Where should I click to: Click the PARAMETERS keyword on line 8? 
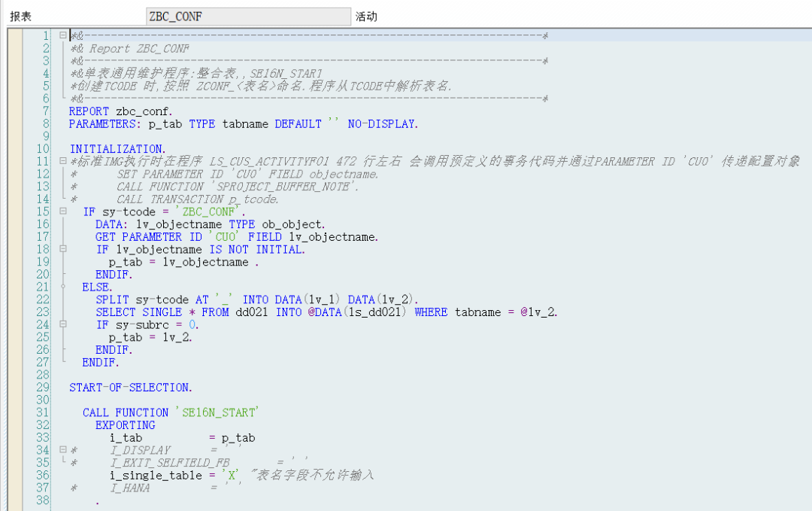(104, 124)
